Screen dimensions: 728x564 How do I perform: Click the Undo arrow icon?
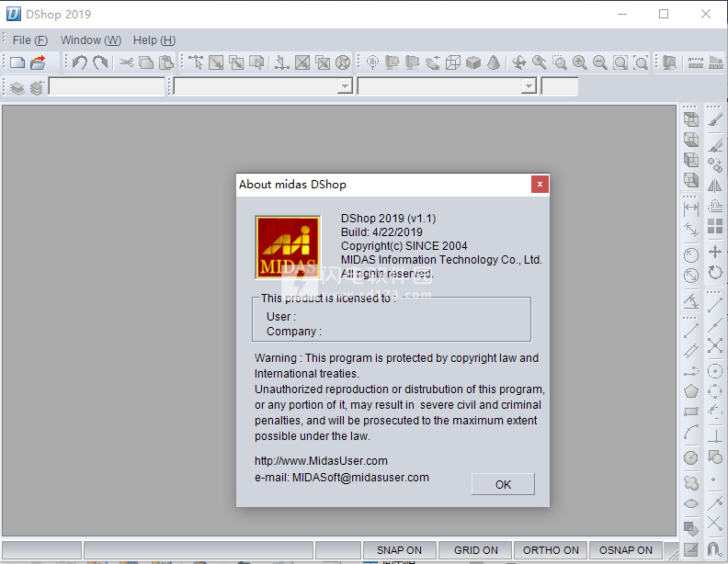pos(80,62)
